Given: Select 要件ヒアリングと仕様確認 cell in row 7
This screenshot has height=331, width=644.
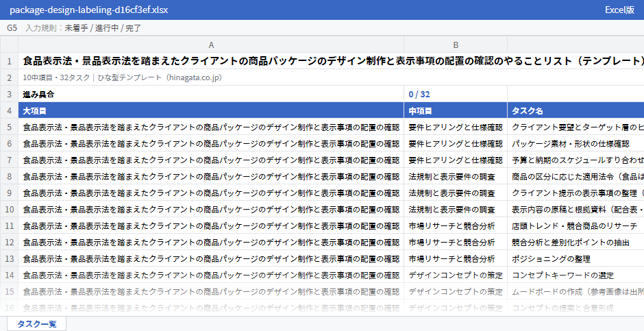Looking at the screenshot, I should tap(456, 160).
